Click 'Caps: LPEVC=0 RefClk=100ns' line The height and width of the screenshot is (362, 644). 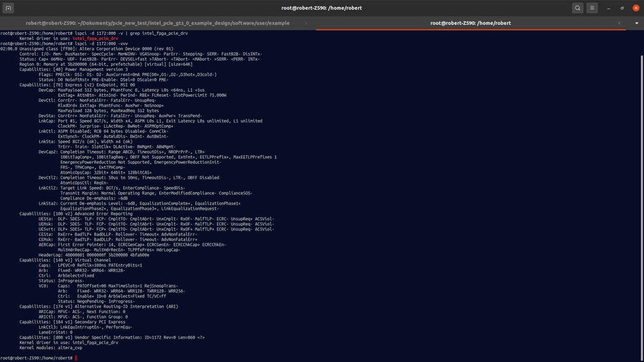pos(90,265)
